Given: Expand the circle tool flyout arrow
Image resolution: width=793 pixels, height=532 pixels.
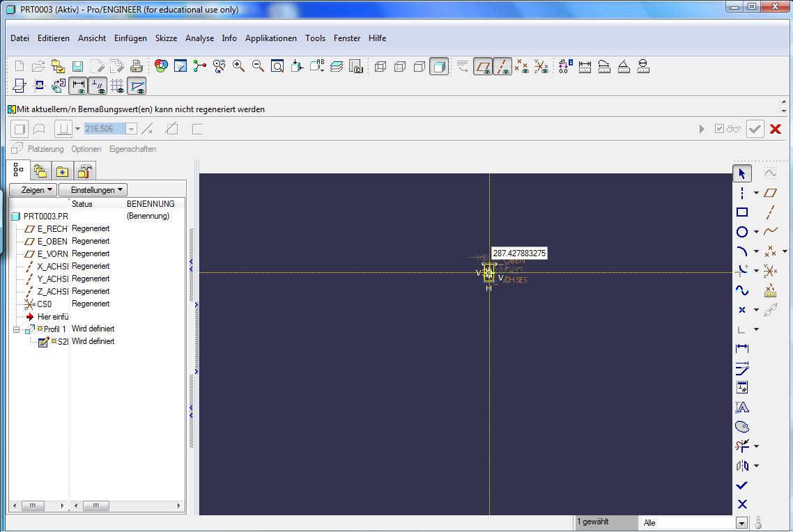Looking at the screenshot, I should tap(756, 232).
